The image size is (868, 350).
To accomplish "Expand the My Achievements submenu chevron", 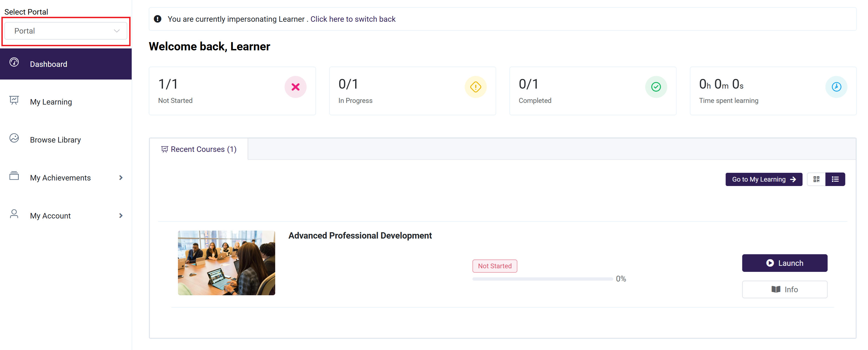I will (x=121, y=178).
